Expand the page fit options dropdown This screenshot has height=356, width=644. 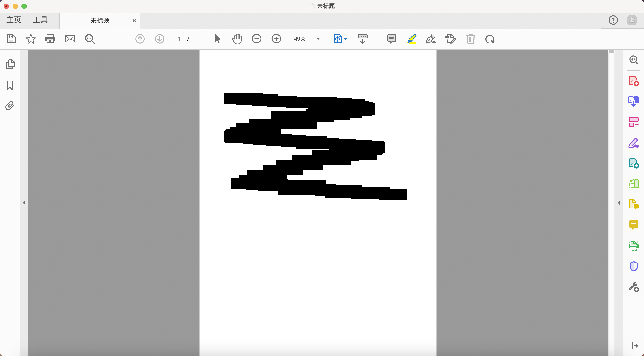tap(346, 39)
